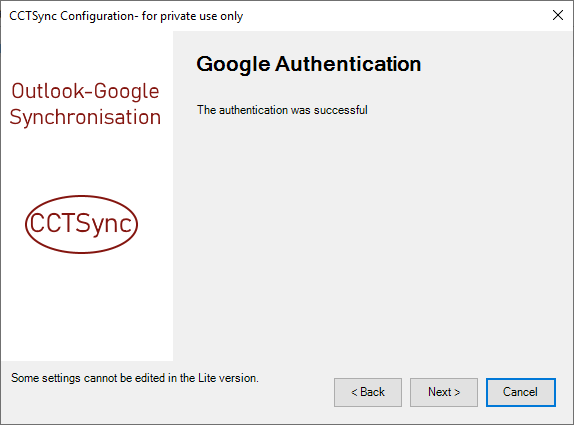Click the CCTSync oval logo
574x425 pixels.
[81, 224]
